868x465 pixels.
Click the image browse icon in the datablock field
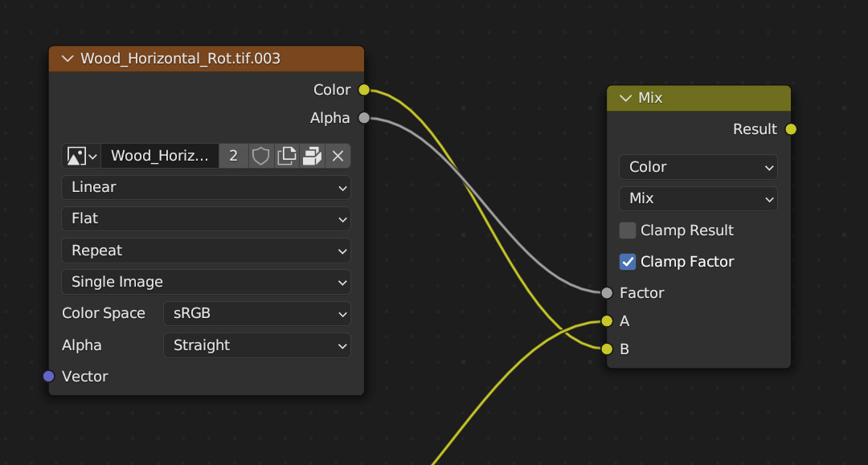pyautogui.click(x=81, y=156)
